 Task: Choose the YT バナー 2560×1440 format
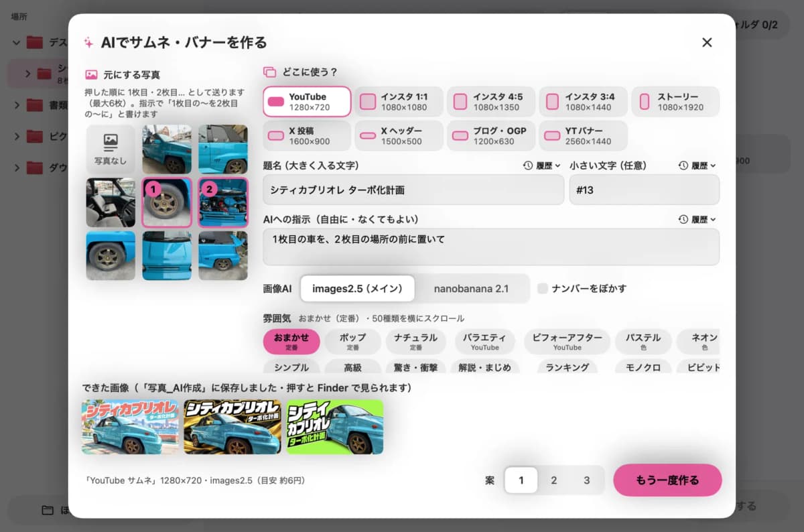(x=584, y=136)
